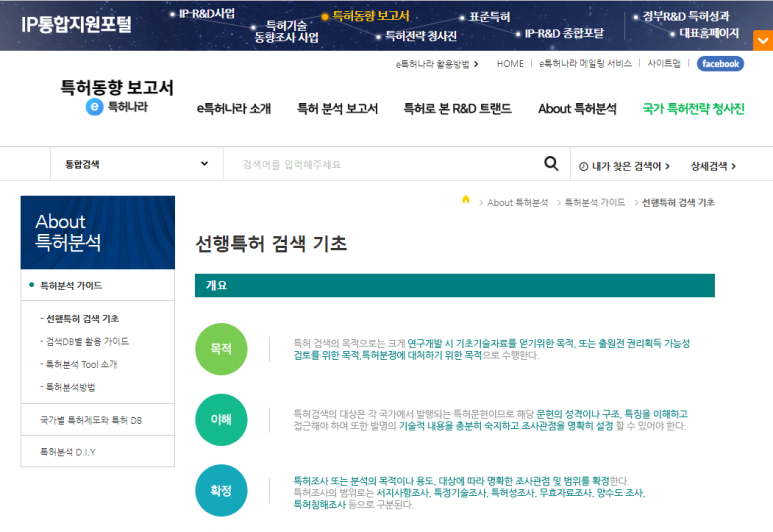Open 내가 찾은 검색어 list
Viewport: 773px width, 532px height.
624,167
